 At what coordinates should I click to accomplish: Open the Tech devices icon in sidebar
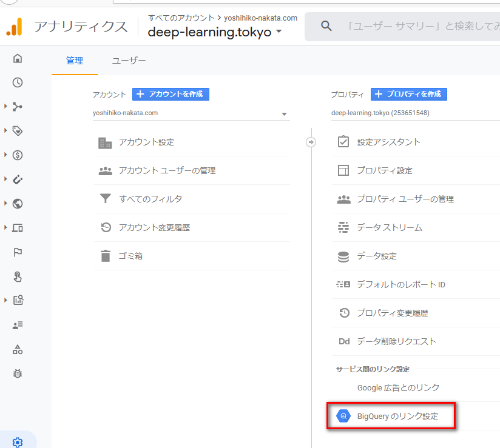click(18, 228)
